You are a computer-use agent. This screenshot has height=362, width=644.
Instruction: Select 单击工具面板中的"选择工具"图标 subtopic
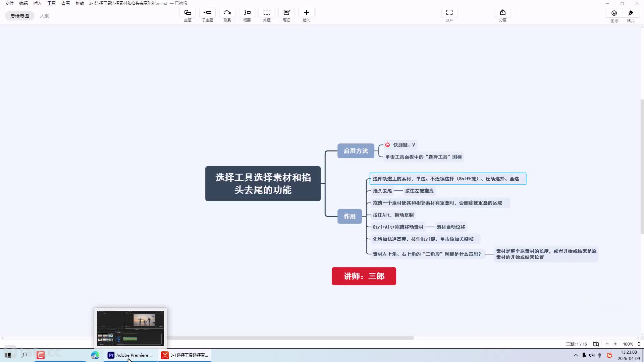tap(423, 157)
